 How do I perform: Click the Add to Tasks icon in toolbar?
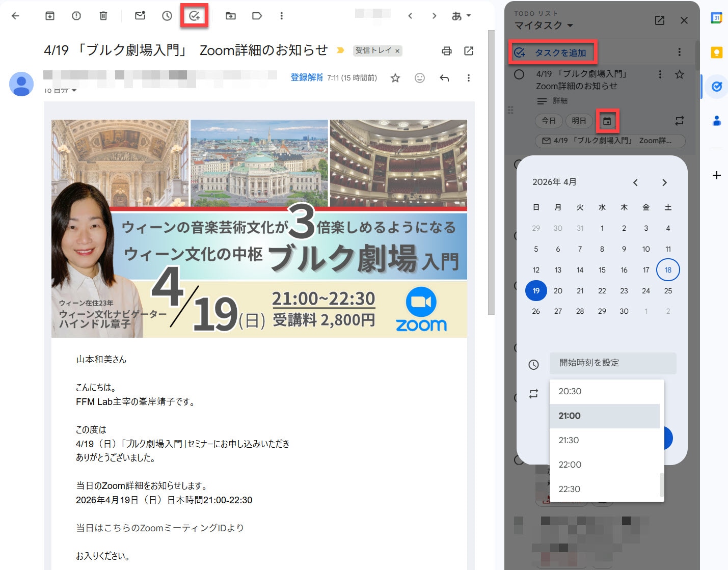[x=194, y=16]
